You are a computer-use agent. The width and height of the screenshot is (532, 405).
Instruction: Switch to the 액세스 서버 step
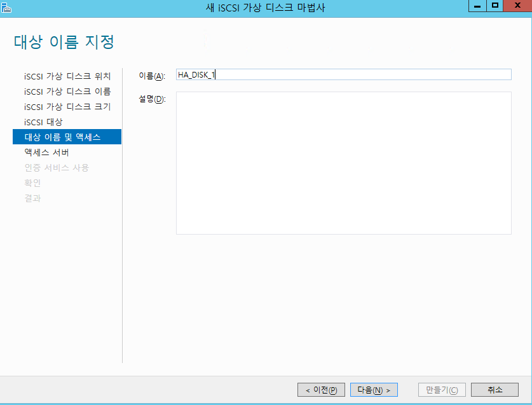[46, 153]
